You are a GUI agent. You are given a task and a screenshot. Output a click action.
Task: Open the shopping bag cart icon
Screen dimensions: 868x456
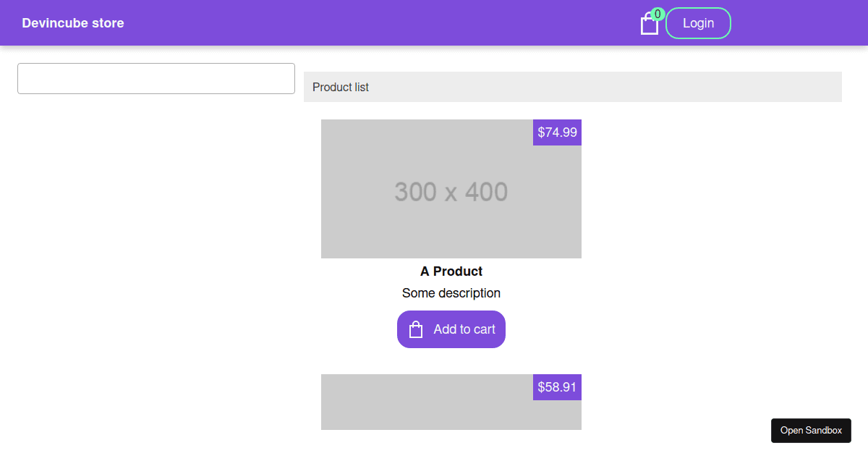[649, 25]
